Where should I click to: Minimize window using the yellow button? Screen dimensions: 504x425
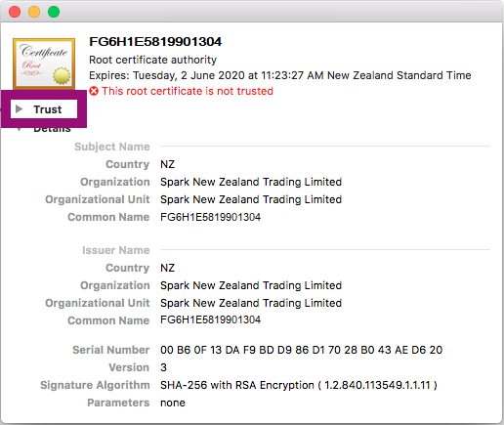tap(34, 12)
